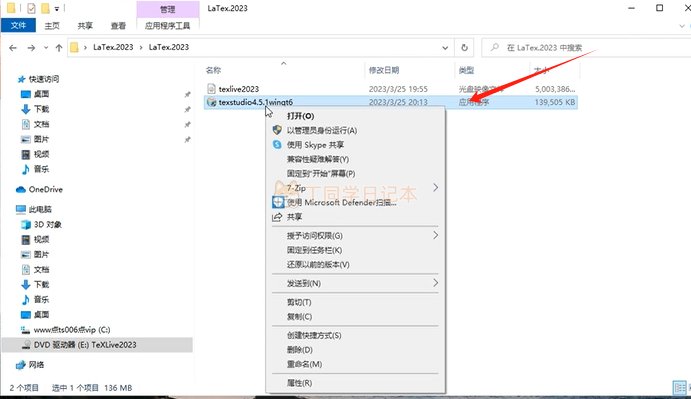Open OneDrive cloud icon in sidebar
This screenshot has height=399, width=691.
point(21,190)
